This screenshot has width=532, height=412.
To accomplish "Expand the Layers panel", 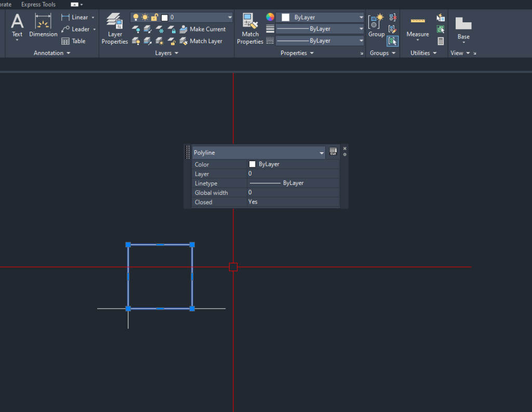I will click(x=167, y=53).
